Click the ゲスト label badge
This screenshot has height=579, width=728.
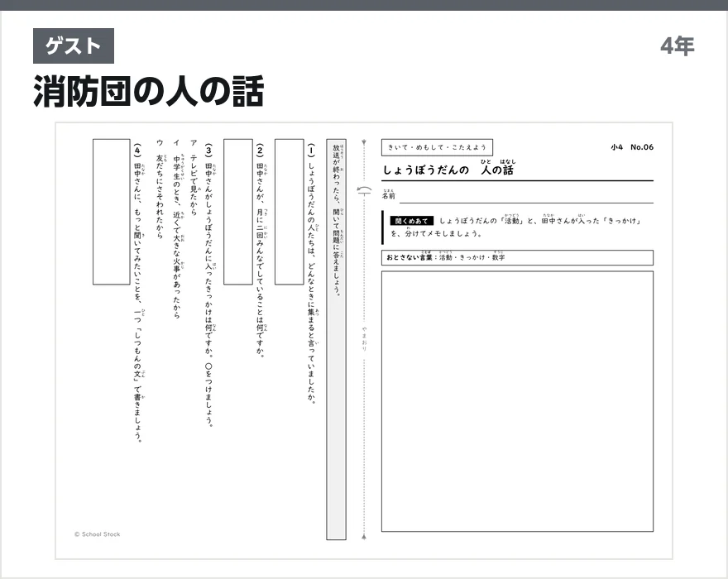coord(74,45)
